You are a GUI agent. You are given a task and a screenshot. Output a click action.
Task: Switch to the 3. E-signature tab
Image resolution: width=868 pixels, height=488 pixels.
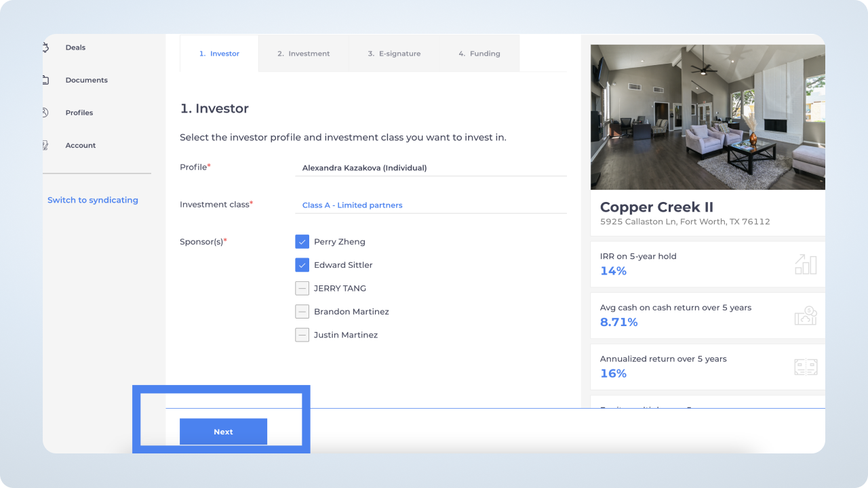pos(395,54)
